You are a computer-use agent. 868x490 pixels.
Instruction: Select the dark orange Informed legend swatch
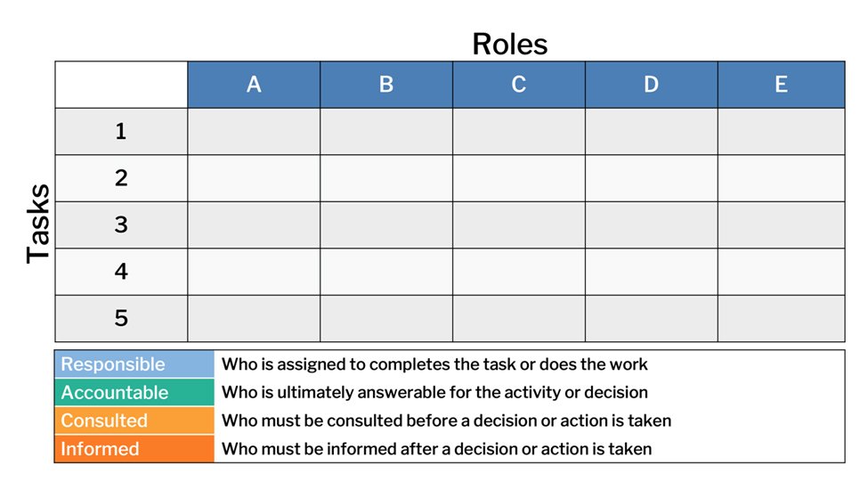[134, 448]
